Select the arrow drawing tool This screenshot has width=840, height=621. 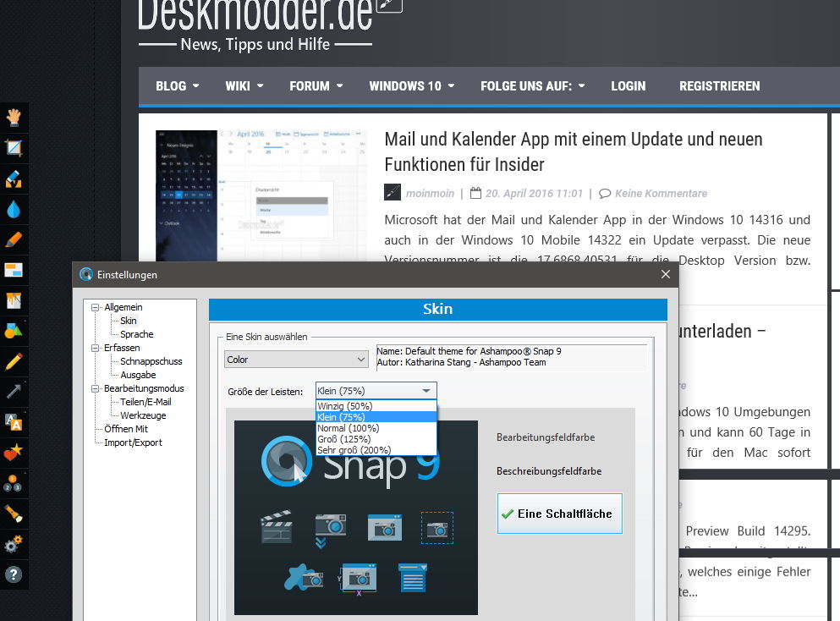pyautogui.click(x=14, y=392)
